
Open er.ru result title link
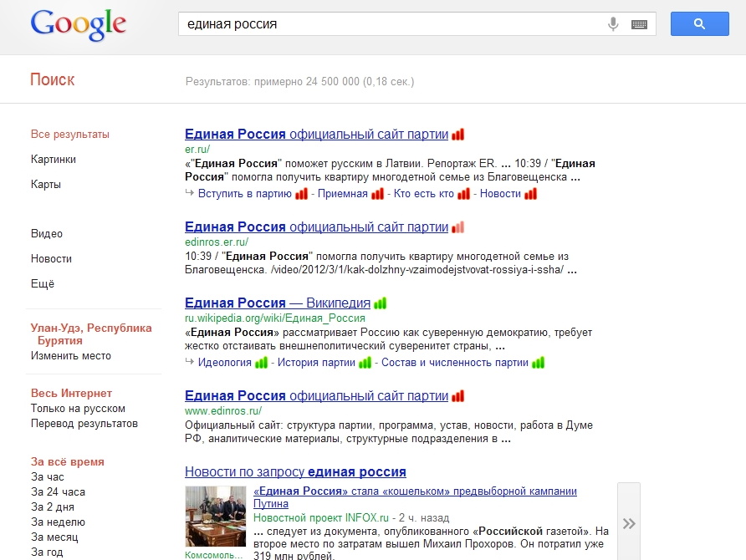tap(316, 135)
